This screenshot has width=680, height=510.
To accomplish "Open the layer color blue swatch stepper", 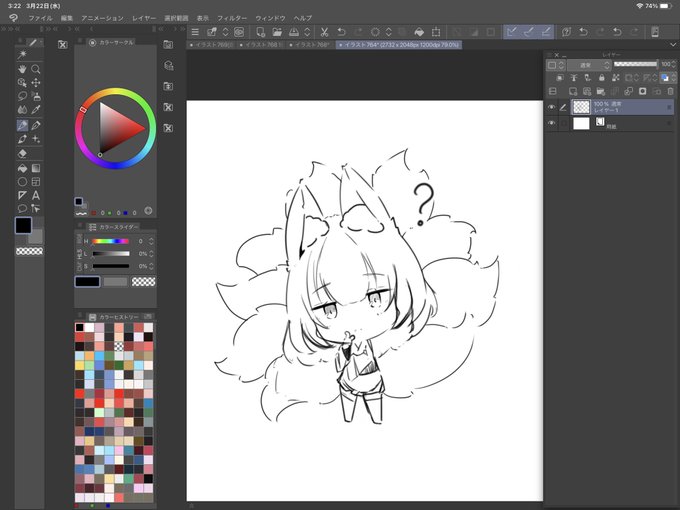I will click(x=673, y=78).
